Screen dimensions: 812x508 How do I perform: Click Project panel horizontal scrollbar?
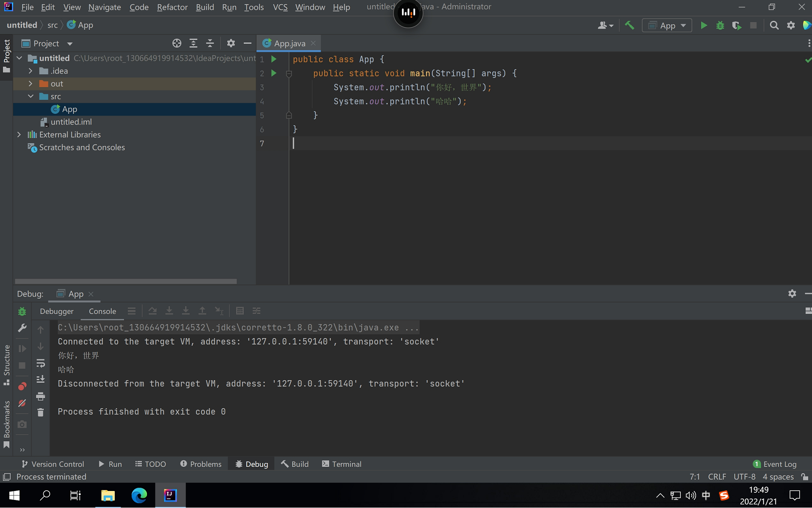[x=126, y=281]
